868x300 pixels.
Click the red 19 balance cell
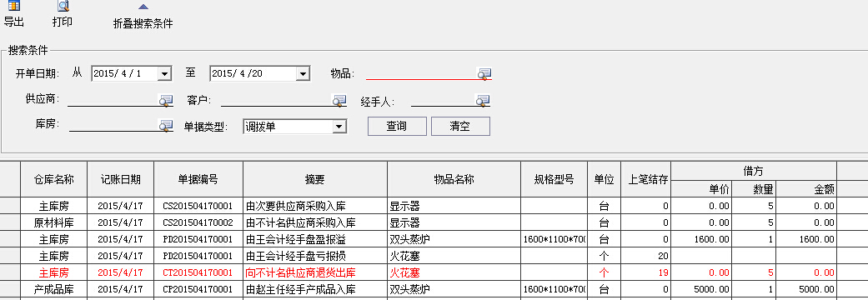pos(645,272)
